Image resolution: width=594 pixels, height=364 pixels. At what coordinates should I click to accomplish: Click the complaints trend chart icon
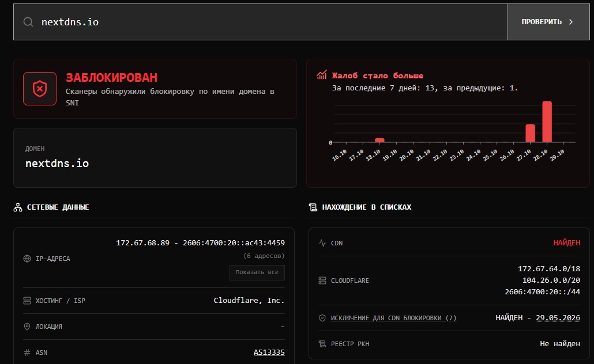322,75
